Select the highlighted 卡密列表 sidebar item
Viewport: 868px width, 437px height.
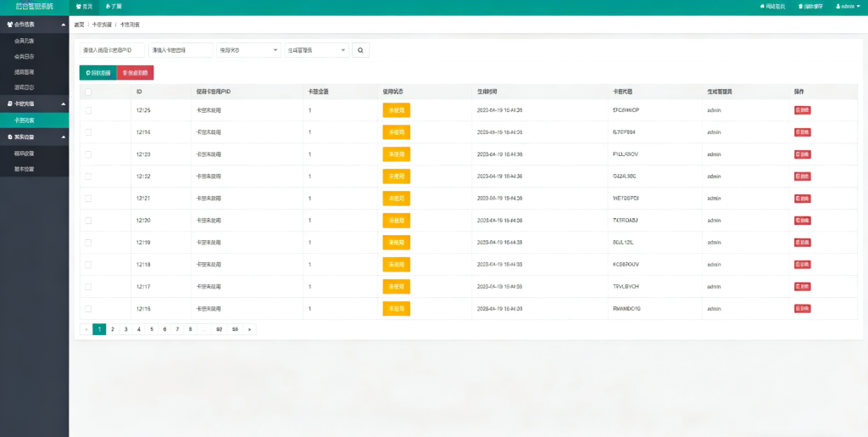click(x=34, y=120)
